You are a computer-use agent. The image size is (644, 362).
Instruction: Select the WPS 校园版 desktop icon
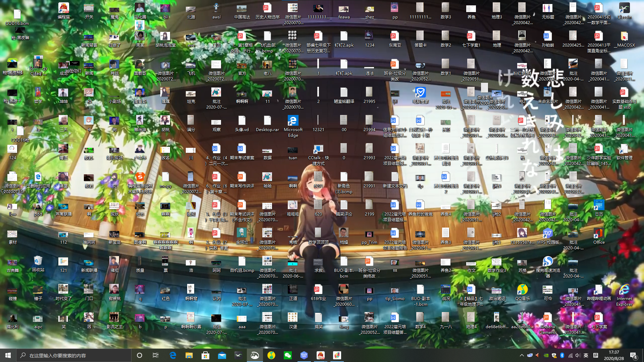click(548, 236)
